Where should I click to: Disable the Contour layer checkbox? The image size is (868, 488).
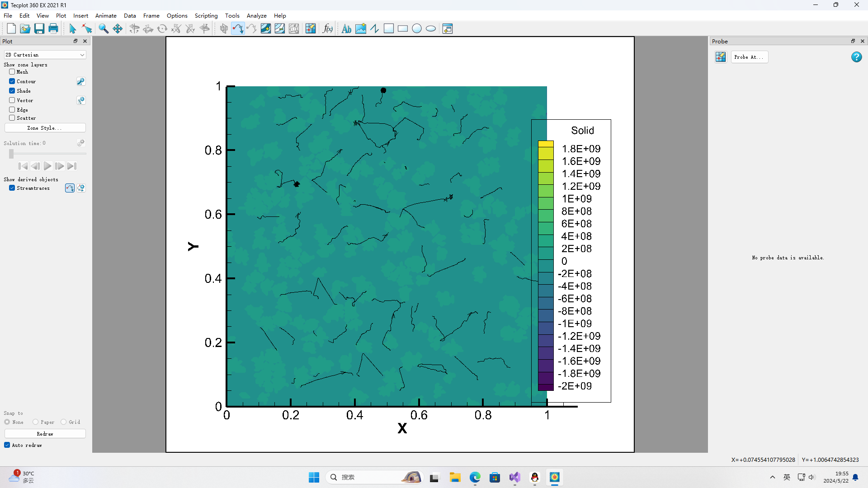click(12, 81)
